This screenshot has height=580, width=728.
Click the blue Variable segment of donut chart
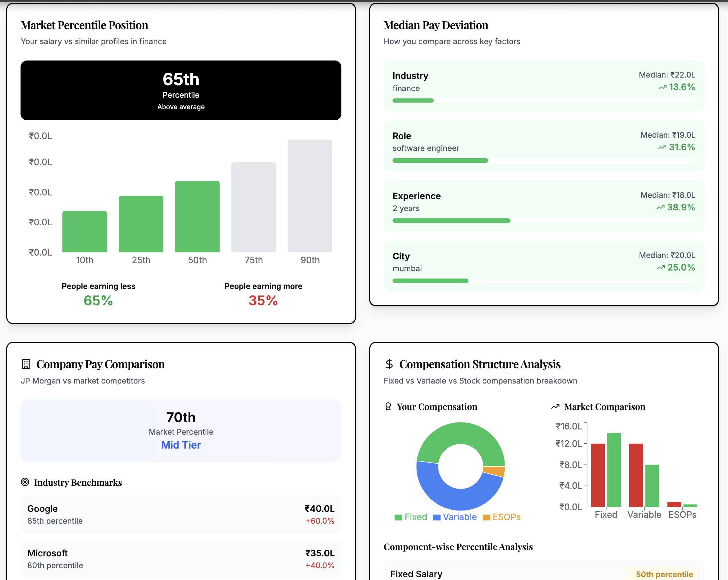click(448, 493)
